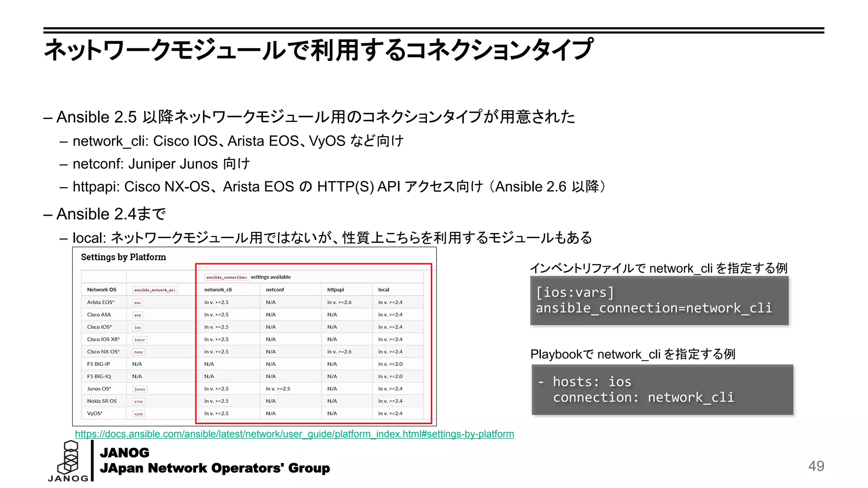
Task: Click the 'network_cli: Cisco IOS' bullet line
Action: [232, 141]
